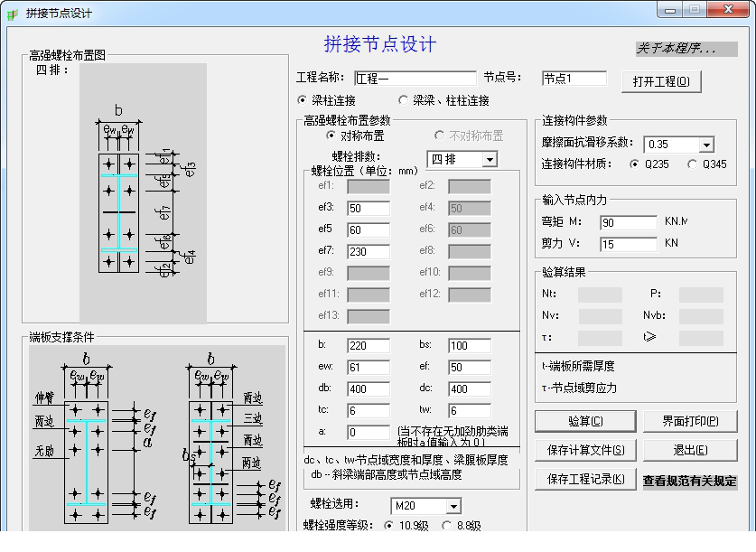Image resolution: width=756 pixels, height=552 pixels.
Task: Click the 保存计算文件(S) button
Action: pos(585,450)
